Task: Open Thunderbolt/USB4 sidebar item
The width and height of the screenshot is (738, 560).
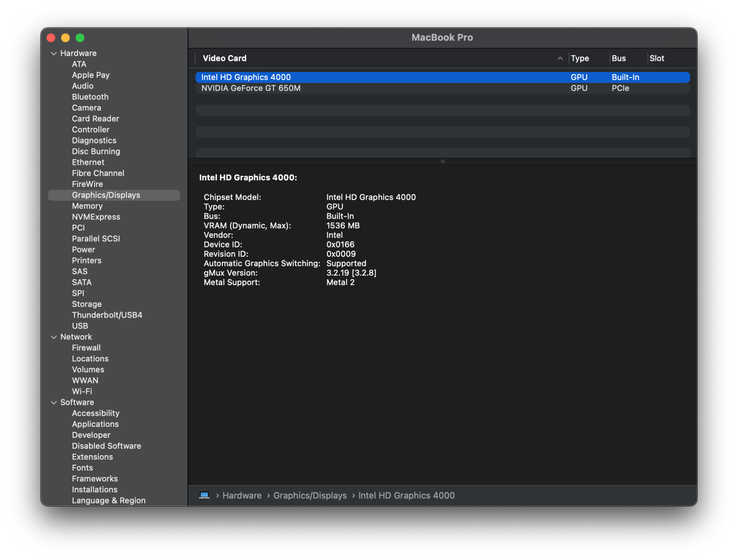Action: click(107, 315)
